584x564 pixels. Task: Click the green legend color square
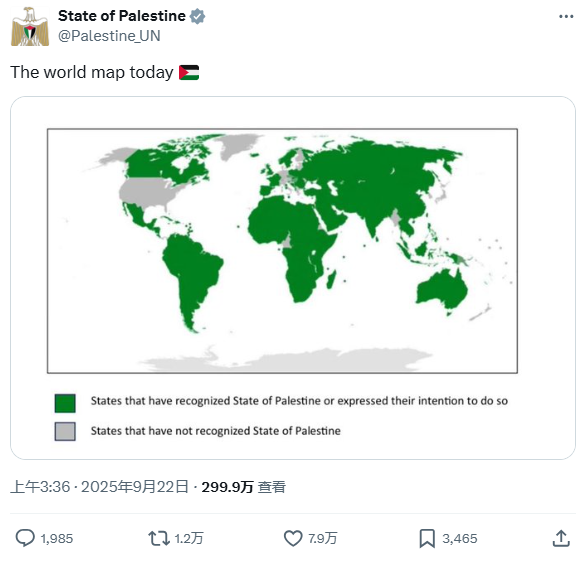[x=65, y=403]
